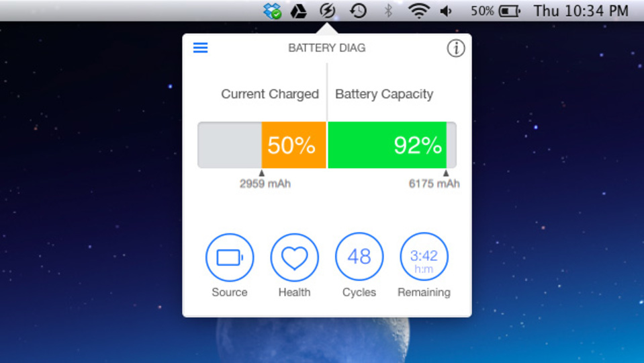This screenshot has width=644, height=363.
Task: Click the Source label text
Action: coord(230,292)
